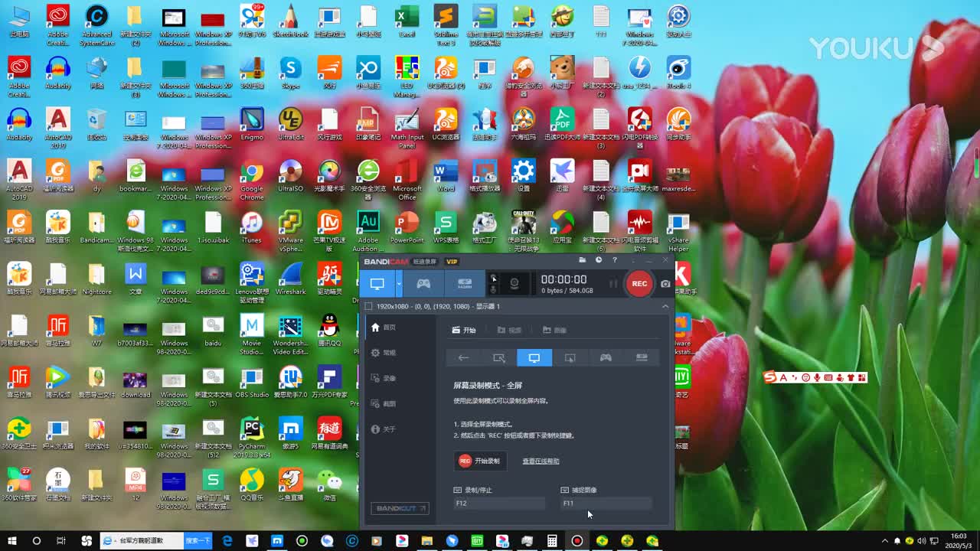This screenshot has width=980, height=551.
Task: Switch Bandicam to HDMI device recording mode
Action: click(x=465, y=284)
